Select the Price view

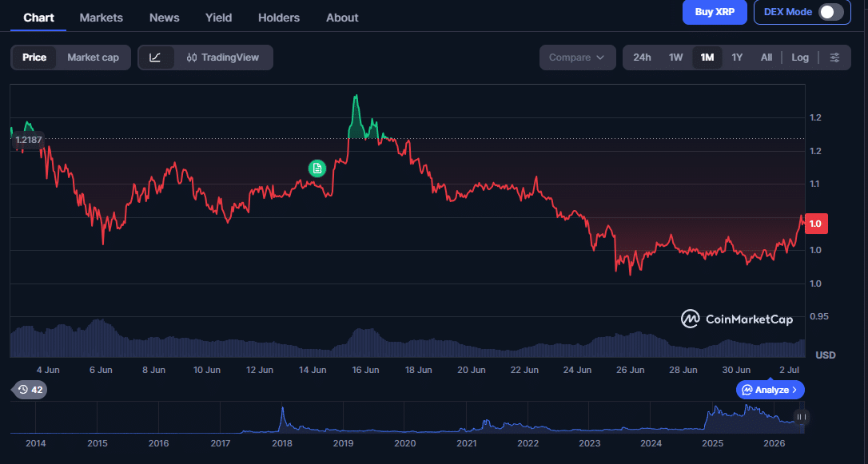(x=34, y=58)
